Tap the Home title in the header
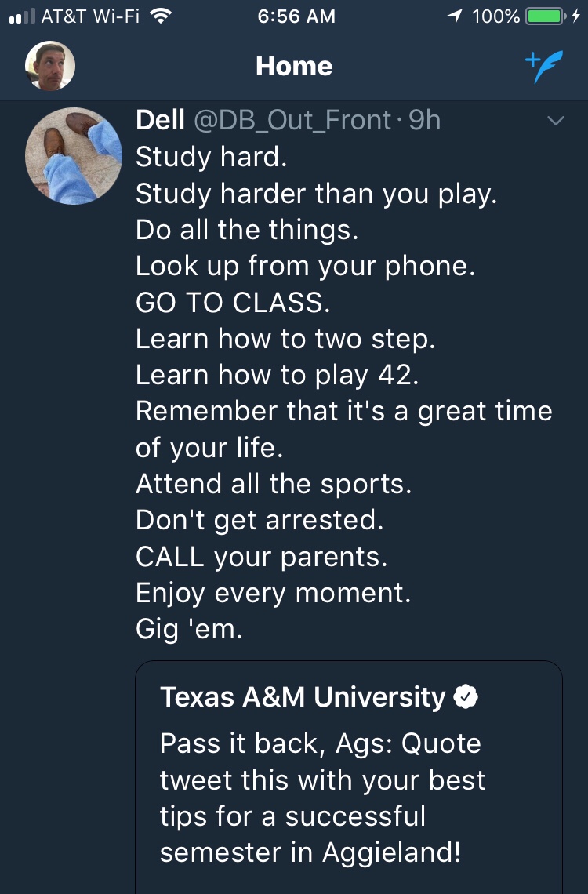 (x=294, y=67)
